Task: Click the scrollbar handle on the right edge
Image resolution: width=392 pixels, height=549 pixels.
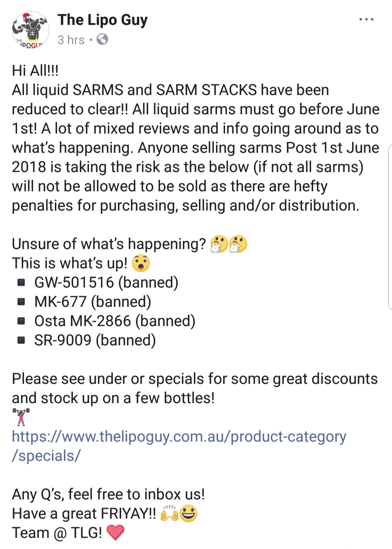Action: [x=390, y=227]
